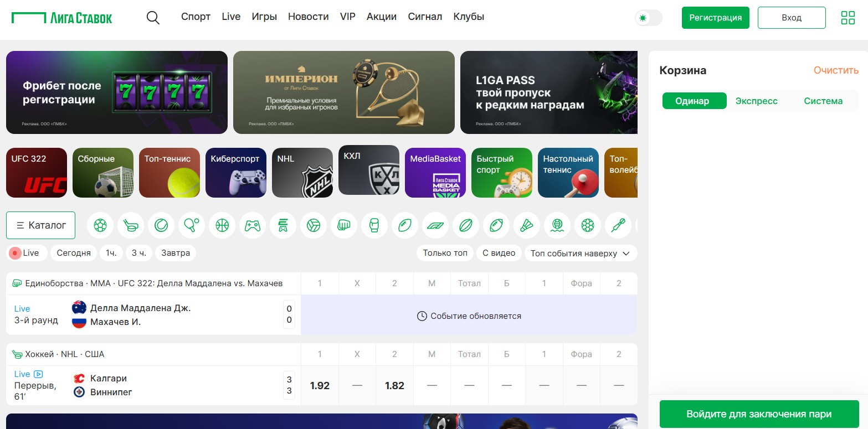868x429 pixels.
Task: Open the MediaBasket tile
Action: tap(435, 173)
